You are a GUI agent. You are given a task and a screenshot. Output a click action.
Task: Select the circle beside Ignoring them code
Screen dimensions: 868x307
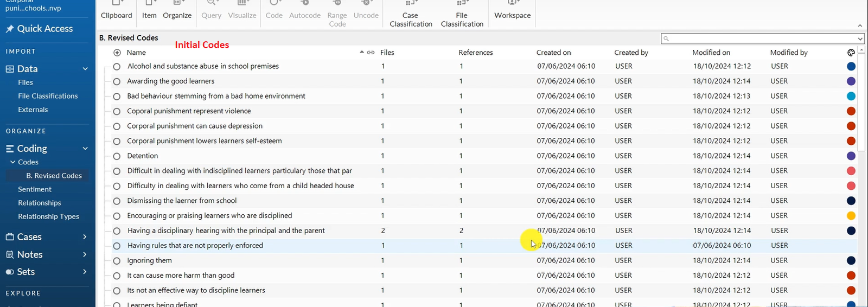117,261
